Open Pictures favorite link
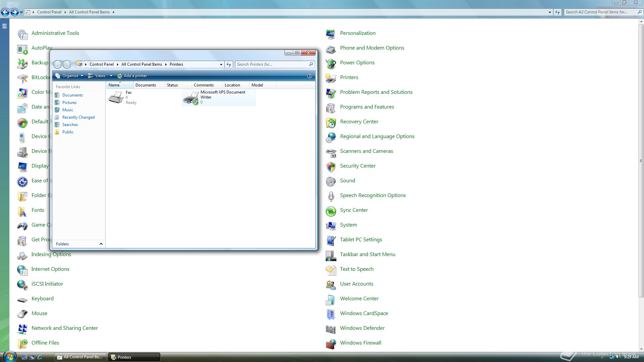This screenshot has height=362, width=644. pyautogui.click(x=69, y=103)
